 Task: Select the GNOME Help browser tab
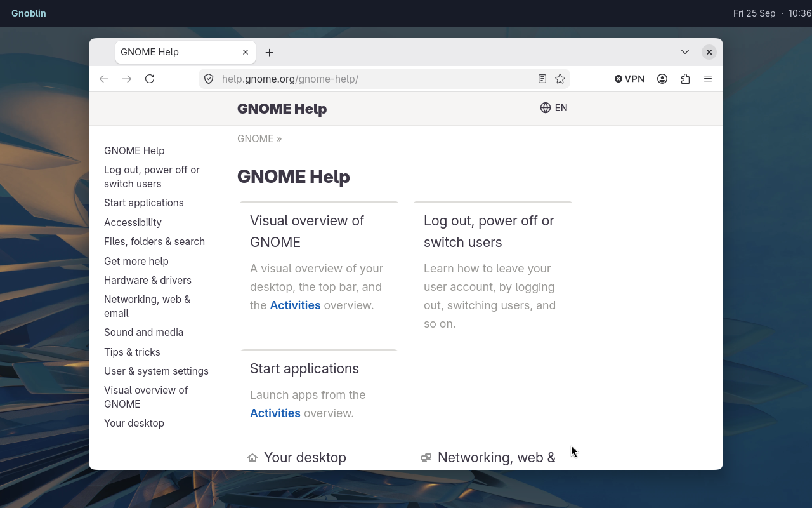(185, 52)
